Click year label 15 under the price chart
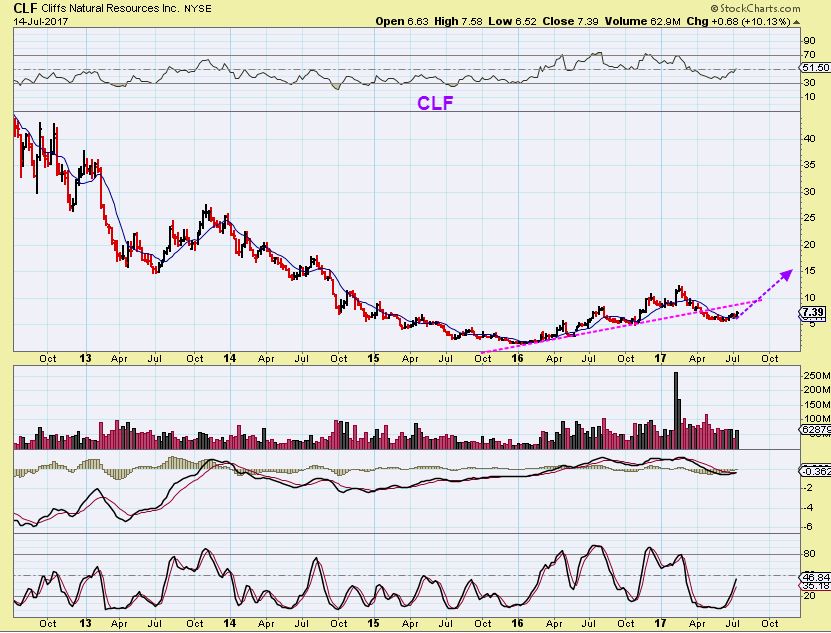This screenshot has height=633, width=831. 374,358
